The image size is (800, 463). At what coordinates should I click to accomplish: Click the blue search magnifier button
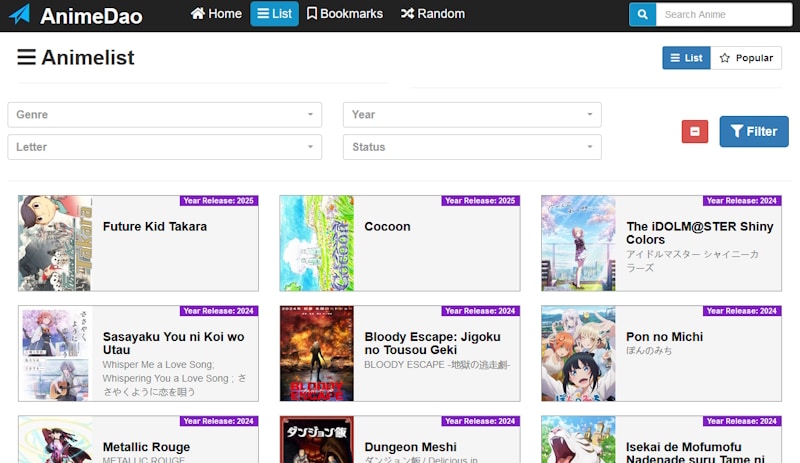[642, 14]
